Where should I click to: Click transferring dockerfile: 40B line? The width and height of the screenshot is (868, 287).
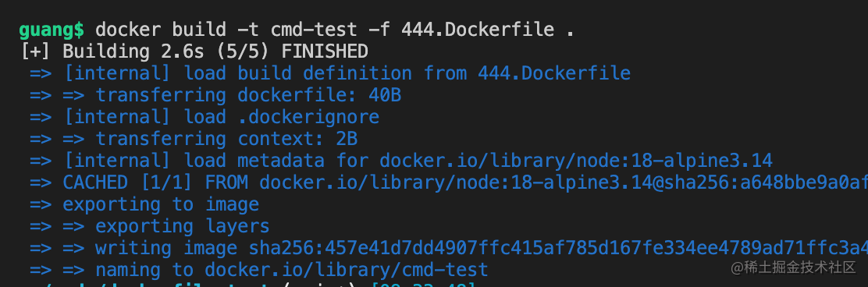point(215,95)
